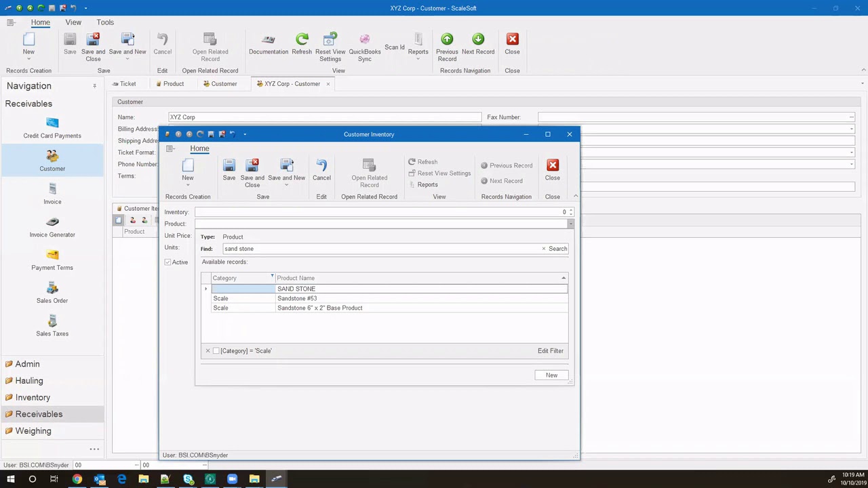The image size is (868, 488).
Task: Toggle the Active checkbox
Action: pyautogui.click(x=168, y=262)
